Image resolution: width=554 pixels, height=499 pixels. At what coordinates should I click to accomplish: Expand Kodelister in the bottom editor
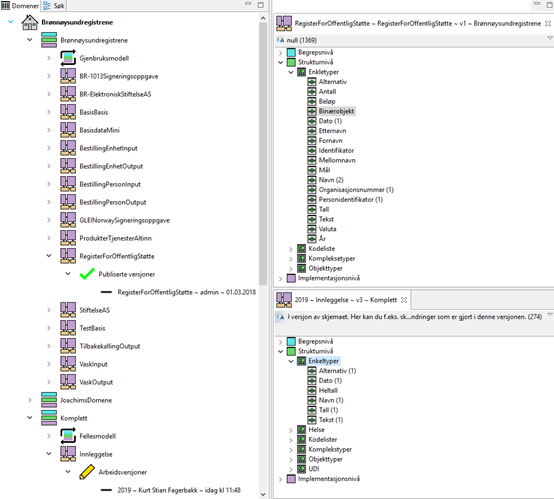(x=291, y=440)
